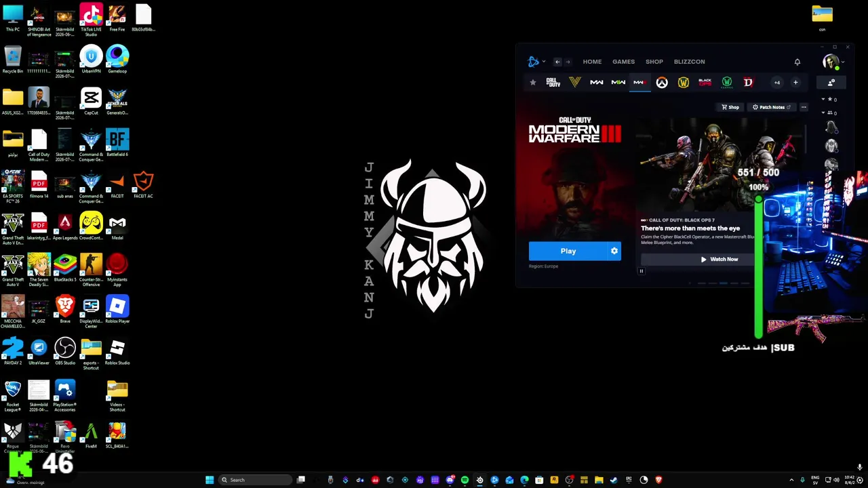Open game settings gear next to Play

pyautogui.click(x=614, y=251)
